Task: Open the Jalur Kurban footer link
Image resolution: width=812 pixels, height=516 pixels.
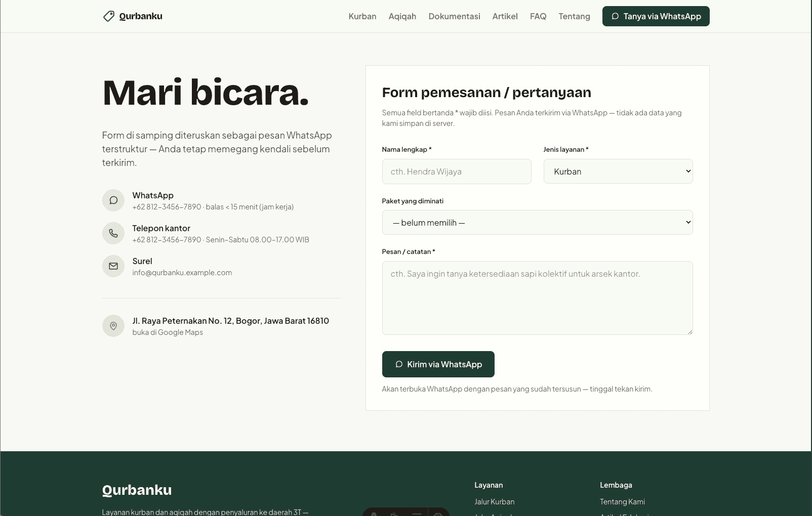Action: (494, 502)
